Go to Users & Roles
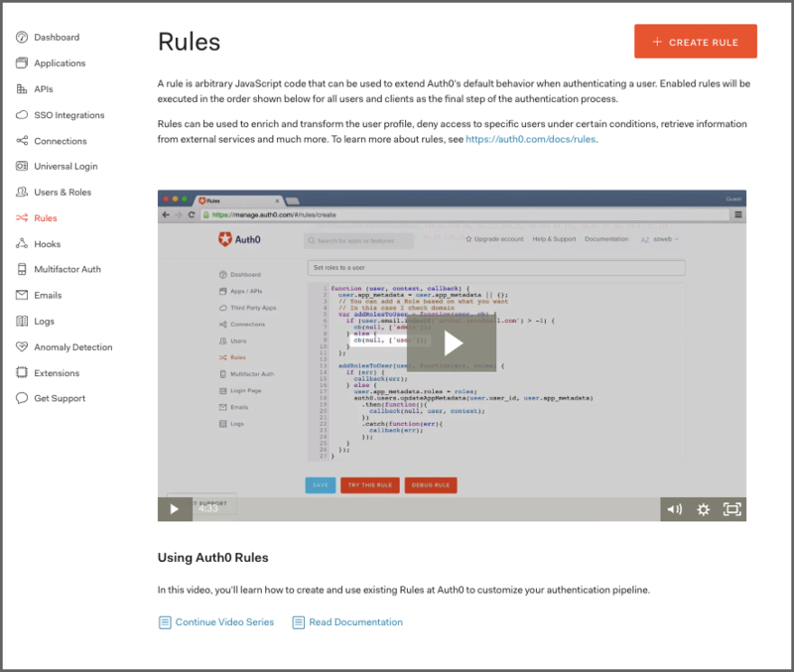The height and width of the screenshot is (672, 794). pos(63,192)
